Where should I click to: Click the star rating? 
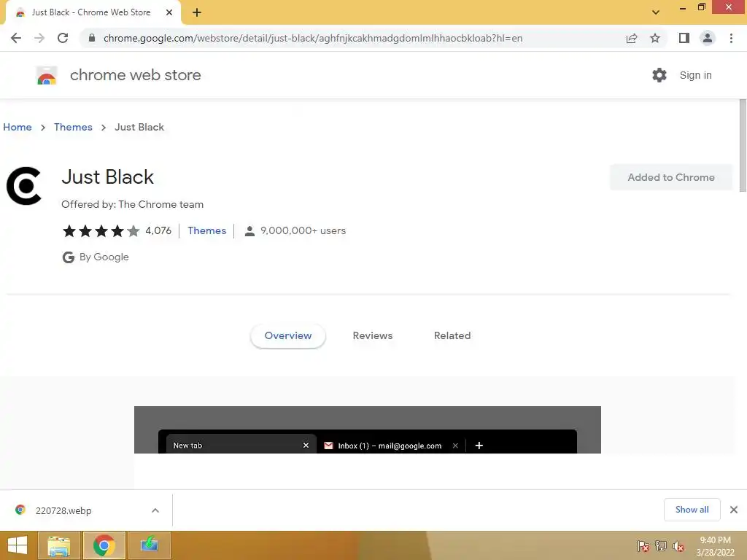(101, 231)
